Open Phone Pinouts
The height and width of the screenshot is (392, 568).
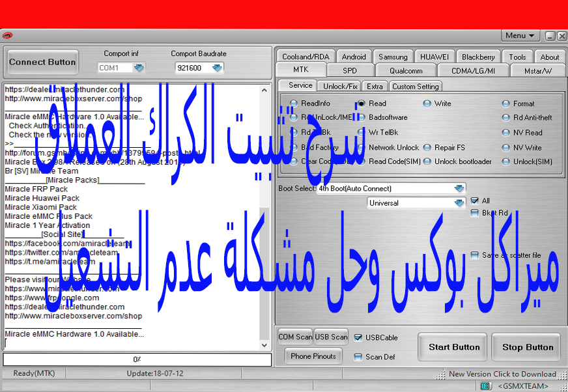pos(313,356)
